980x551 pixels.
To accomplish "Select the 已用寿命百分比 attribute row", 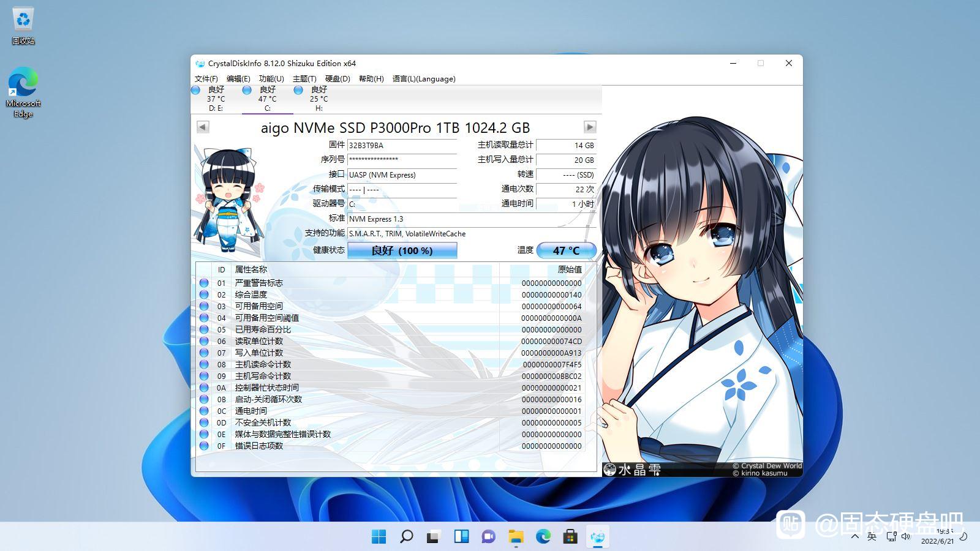I will (x=391, y=329).
